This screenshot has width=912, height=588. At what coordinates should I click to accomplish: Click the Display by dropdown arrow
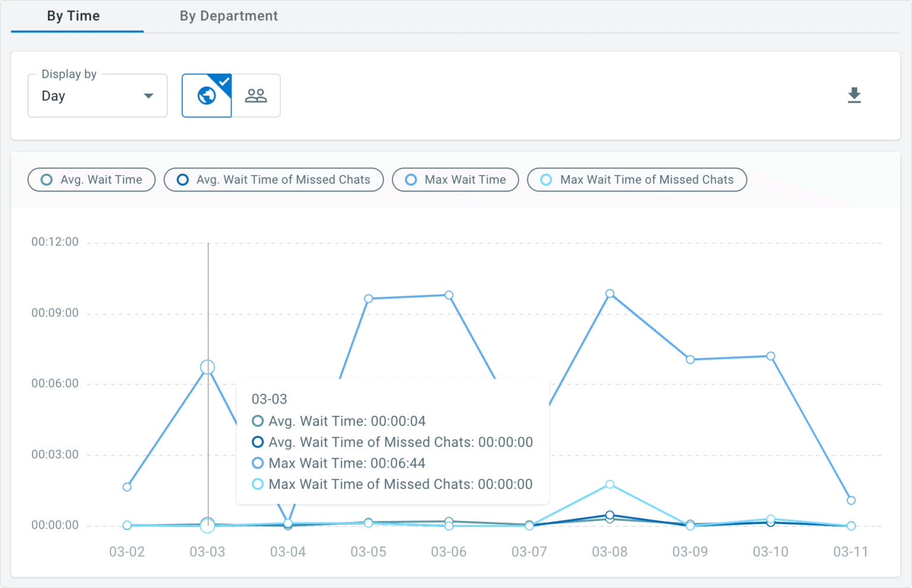coord(148,96)
